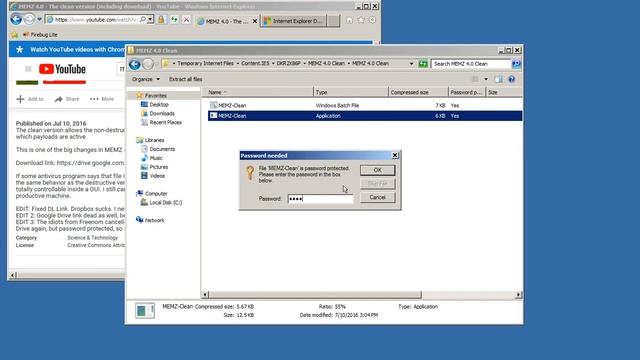Click the add-to-favorites-bar star icon
Viewport: 640px width, 360px height.
pos(15,35)
